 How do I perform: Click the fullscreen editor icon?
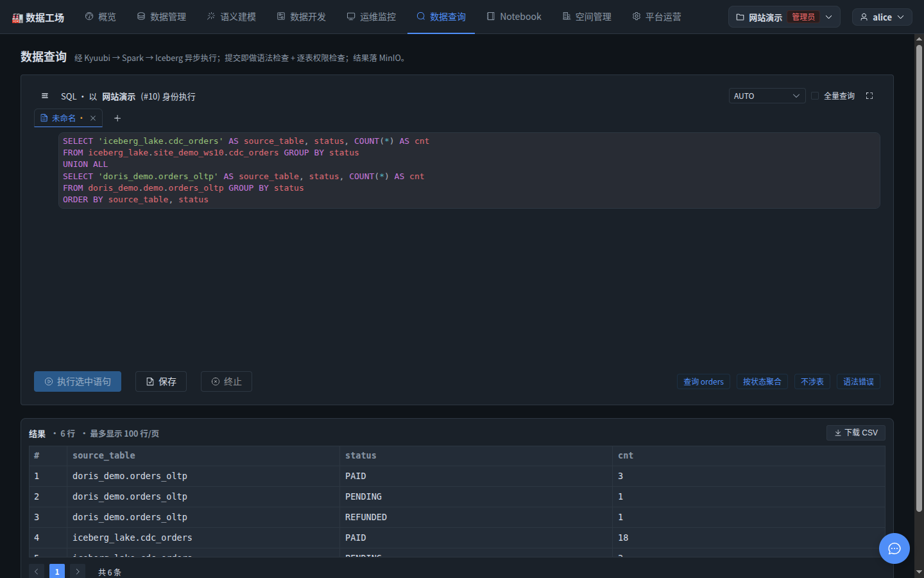(869, 96)
